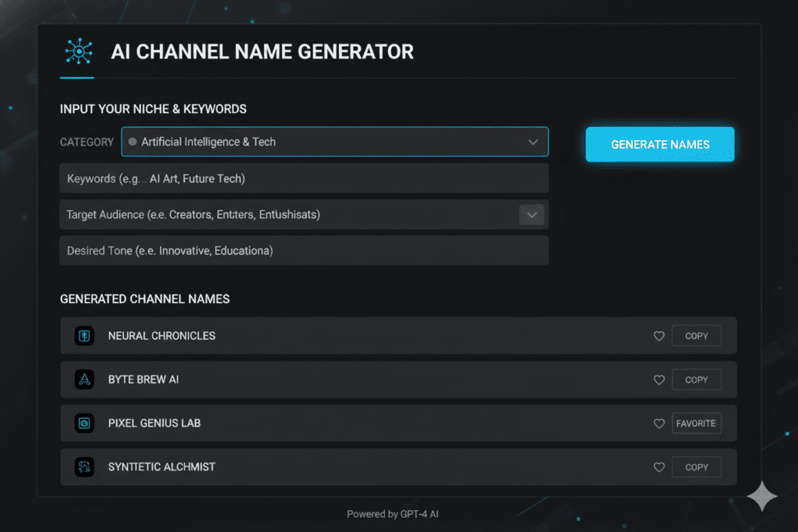The height and width of the screenshot is (532, 798).
Task: Toggle the heart on Byte Brew AI
Action: pyautogui.click(x=659, y=379)
